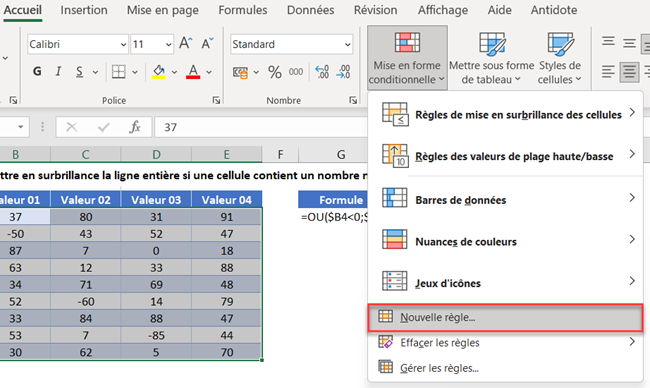Apply underline formatting
650x388 pixels.
79,72
